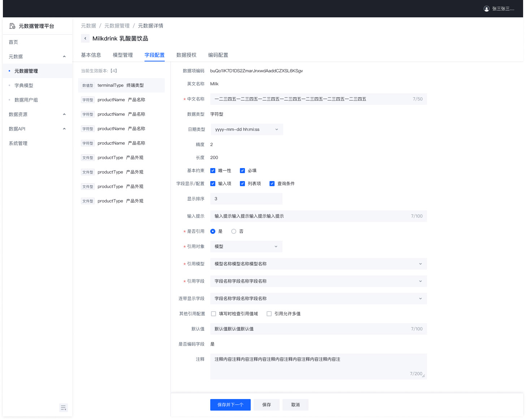Uncheck the 列表项 checkbox

click(x=242, y=184)
